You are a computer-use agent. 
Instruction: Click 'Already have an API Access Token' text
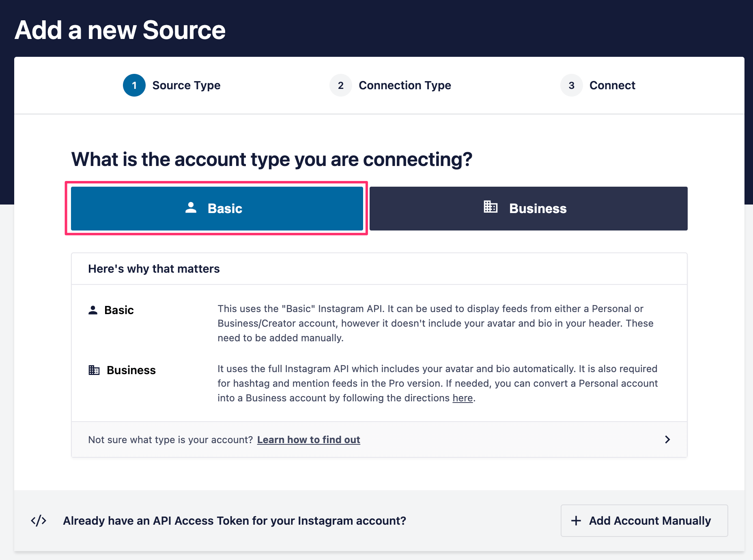235,521
